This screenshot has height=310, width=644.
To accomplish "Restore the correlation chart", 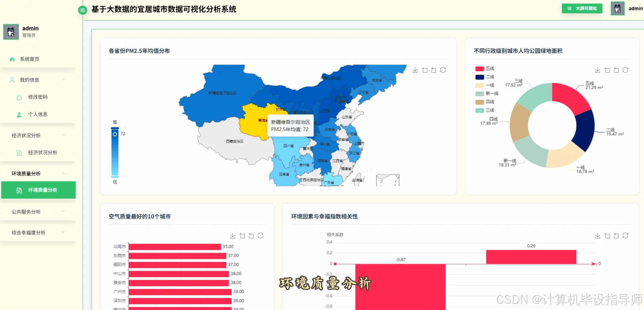I will pyautogui.click(x=626, y=236).
